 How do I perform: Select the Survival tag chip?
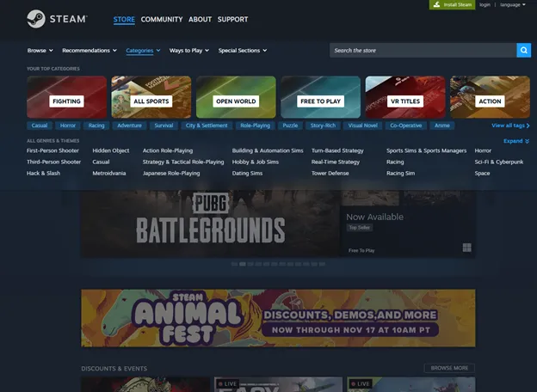click(x=164, y=126)
